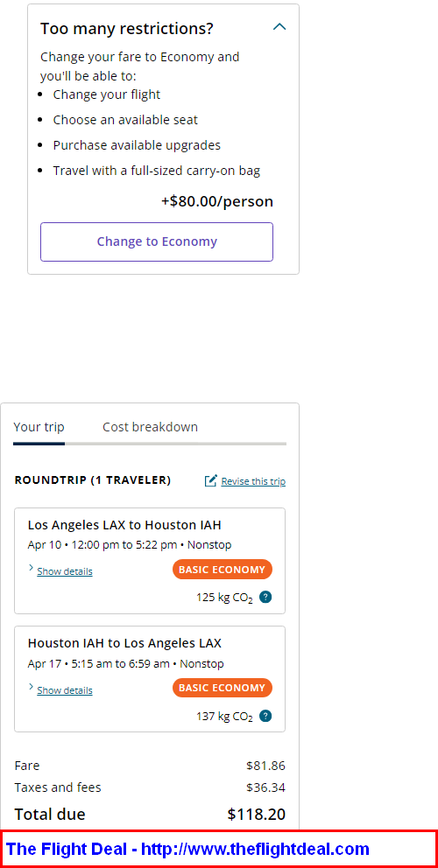Click the edit pencil icon beside Revise
438x868 pixels.
point(211,480)
